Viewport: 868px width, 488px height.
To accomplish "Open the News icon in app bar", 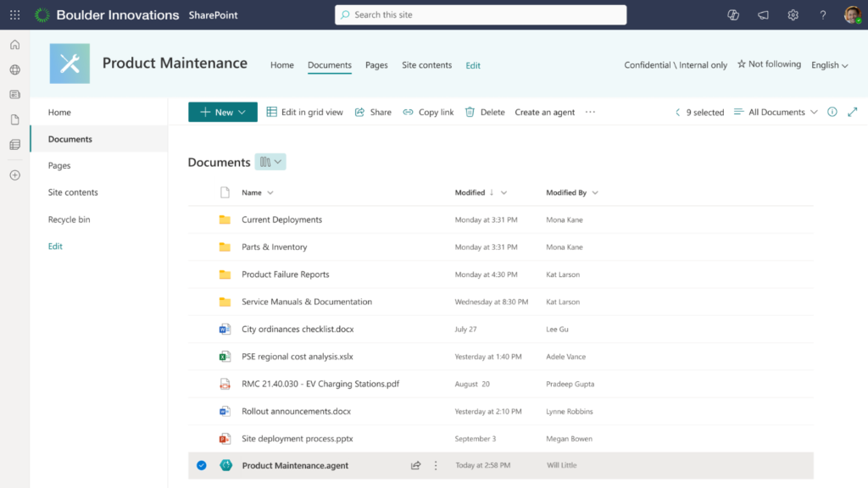I will click(15, 95).
